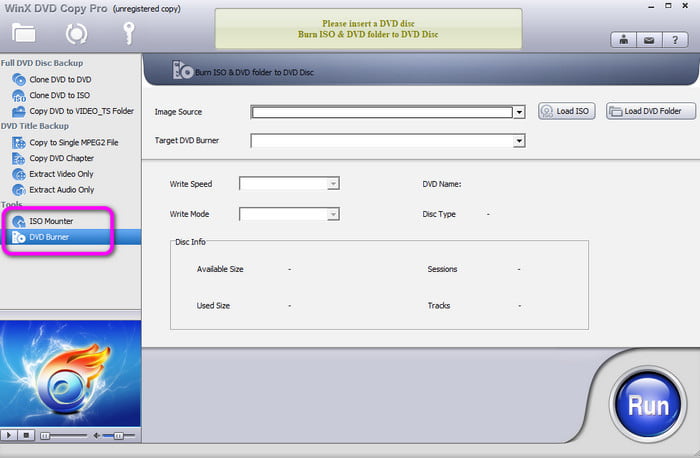Image resolution: width=700 pixels, height=458 pixels.
Task: Maximize the WinX DVD Copy Pro window
Action: point(668,6)
